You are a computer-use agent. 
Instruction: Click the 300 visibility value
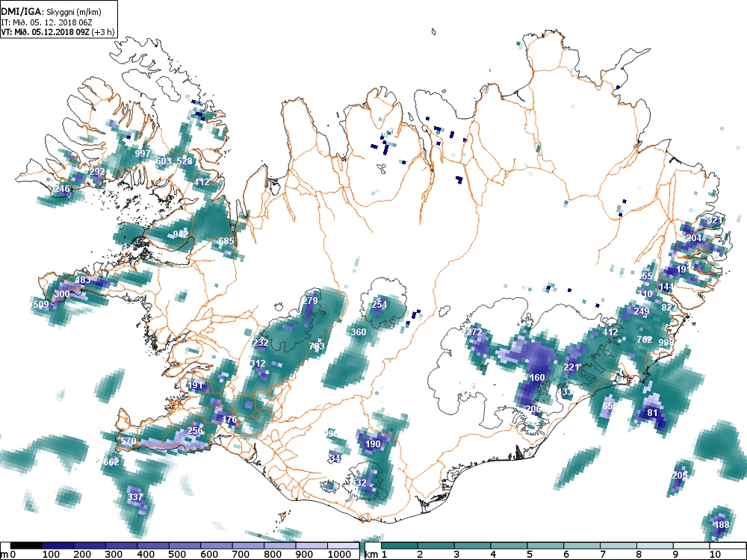(62, 293)
